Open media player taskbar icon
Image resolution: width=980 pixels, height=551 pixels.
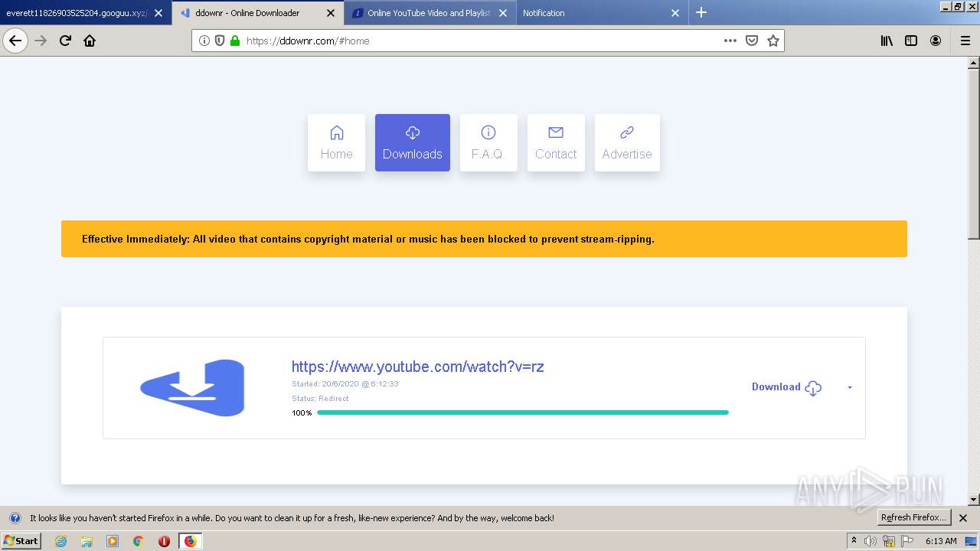pyautogui.click(x=113, y=541)
